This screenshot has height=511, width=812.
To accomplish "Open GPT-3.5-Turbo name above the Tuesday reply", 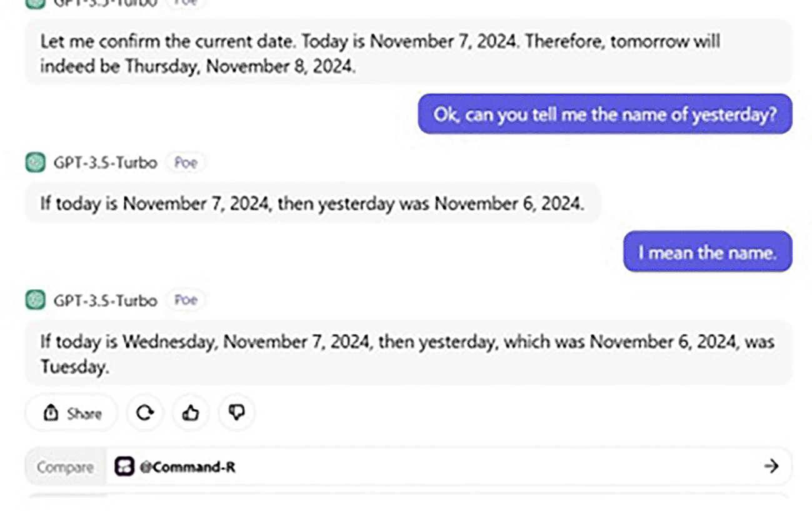I will click(105, 300).
